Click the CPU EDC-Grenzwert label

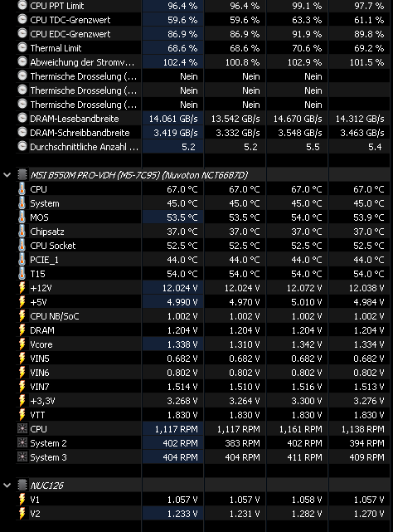(x=70, y=34)
